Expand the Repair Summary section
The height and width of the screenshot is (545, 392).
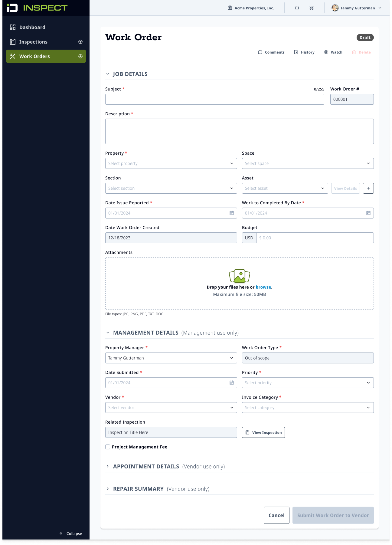click(108, 489)
